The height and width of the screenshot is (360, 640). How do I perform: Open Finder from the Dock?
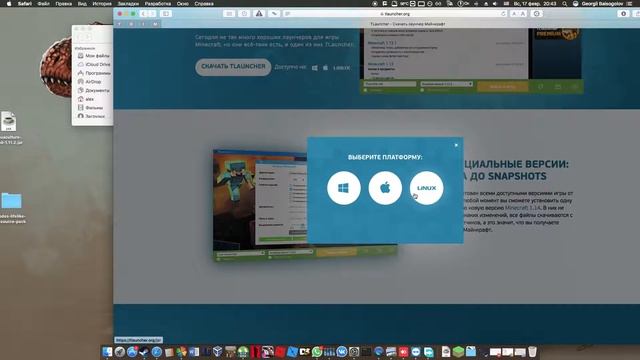coord(107,352)
